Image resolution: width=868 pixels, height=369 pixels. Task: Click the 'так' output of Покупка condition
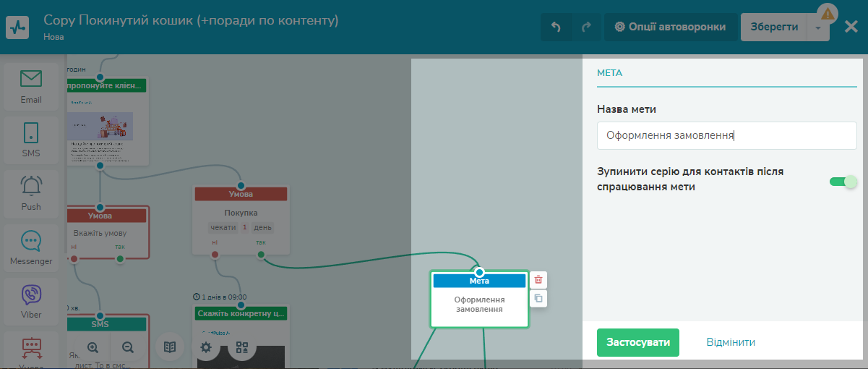261,254
